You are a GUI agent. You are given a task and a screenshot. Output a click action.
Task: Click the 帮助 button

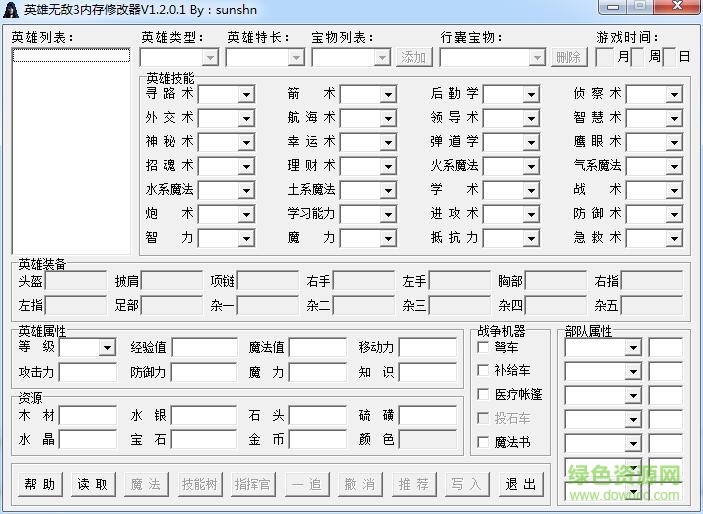click(40, 484)
